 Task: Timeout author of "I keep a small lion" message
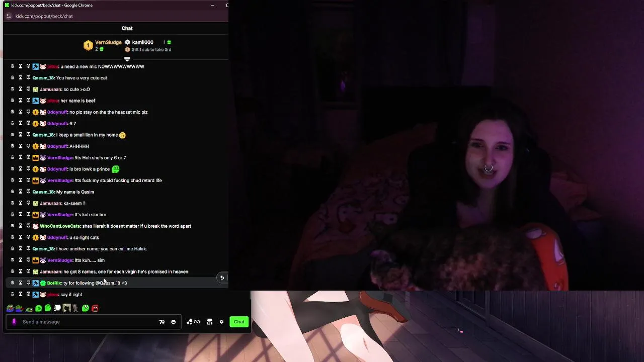tap(20, 135)
